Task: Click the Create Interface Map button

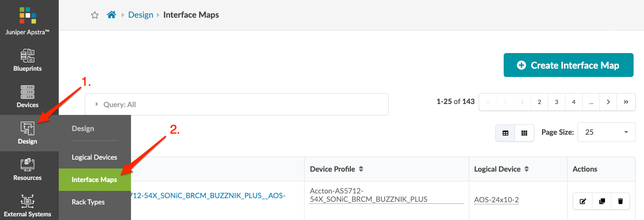Action: coord(568,66)
